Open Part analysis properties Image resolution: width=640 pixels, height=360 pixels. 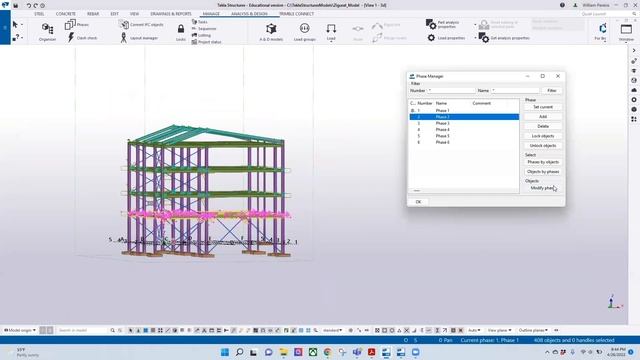point(443,24)
